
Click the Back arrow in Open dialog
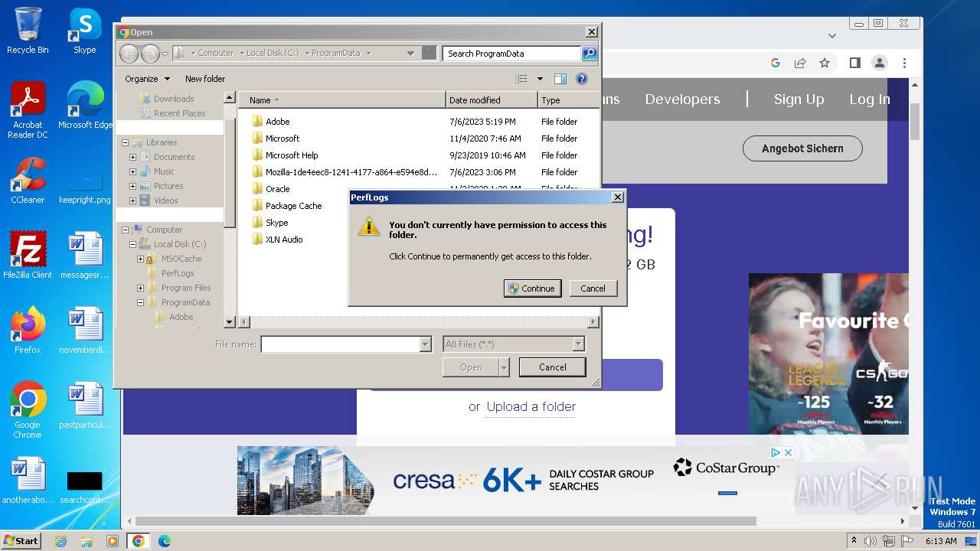(129, 53)
